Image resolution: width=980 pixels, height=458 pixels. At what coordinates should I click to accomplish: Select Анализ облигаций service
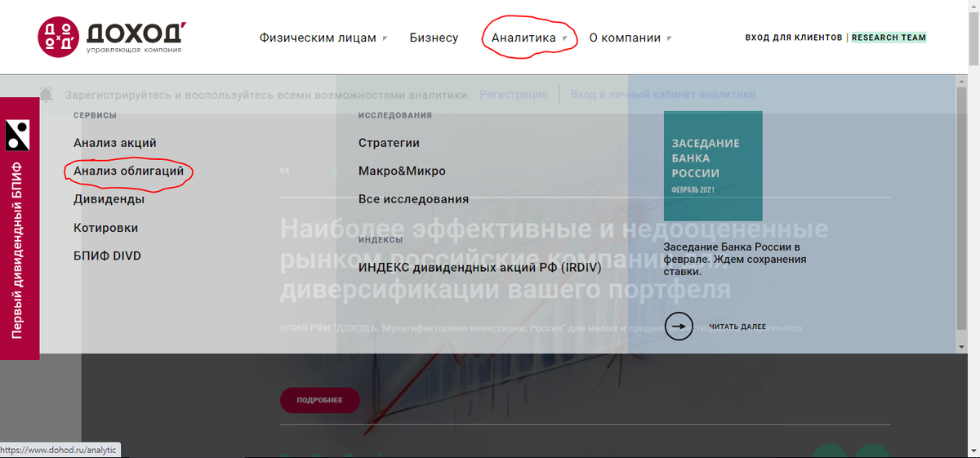pos(129,171)
